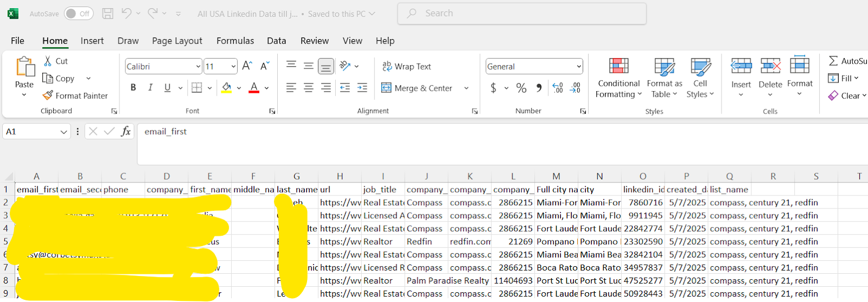Apply red Font Color A

pyautogui.click(x=254, y=87)
